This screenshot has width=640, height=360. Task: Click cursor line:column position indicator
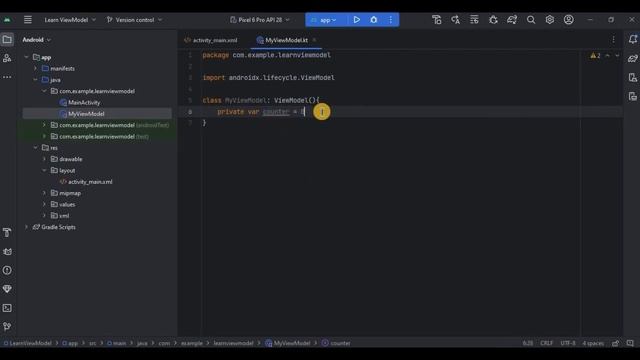(527, 343)
